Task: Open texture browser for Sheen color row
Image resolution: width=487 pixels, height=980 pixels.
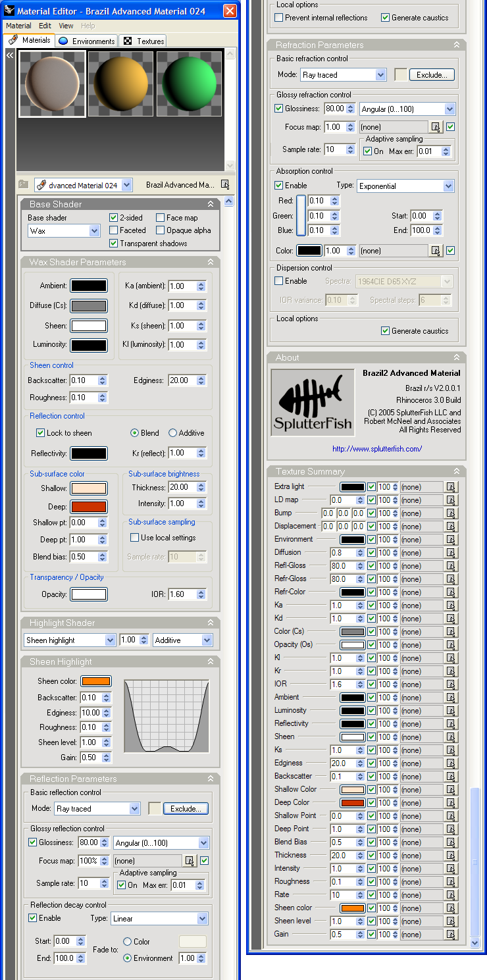Action: (x=451, y=908)
